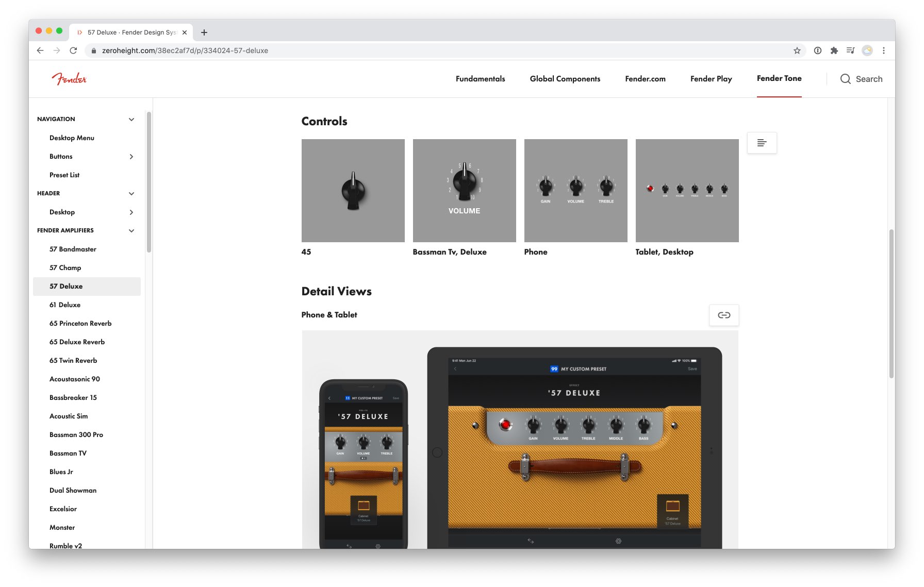Image resolution: width=924 pixels, height=587 pixels.
Task: Go forward in browser history
Action: pos(57,51)
